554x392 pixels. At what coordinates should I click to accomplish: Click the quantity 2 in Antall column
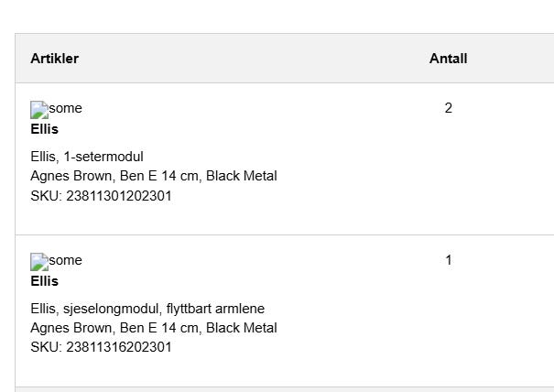448,108
